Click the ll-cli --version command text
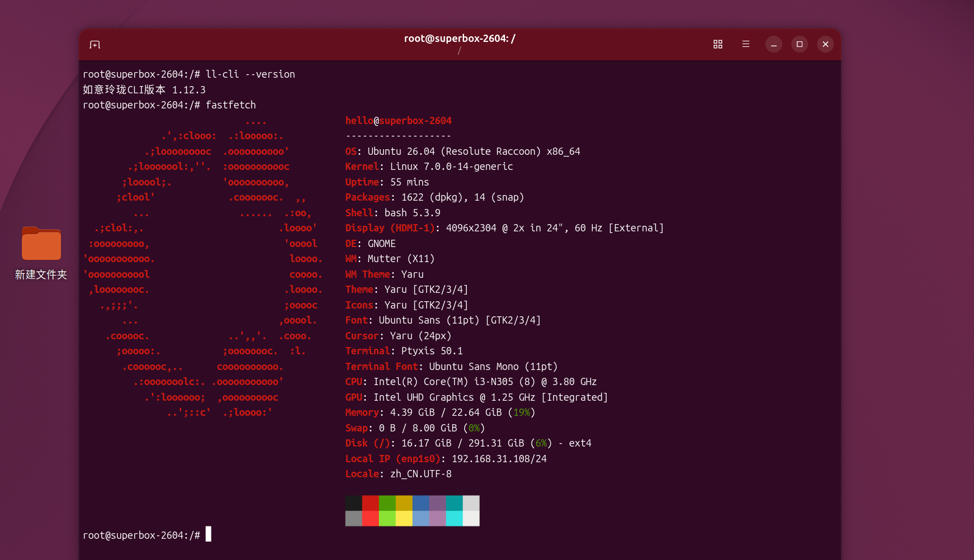974x560 pixels. (x=250, y=74)
